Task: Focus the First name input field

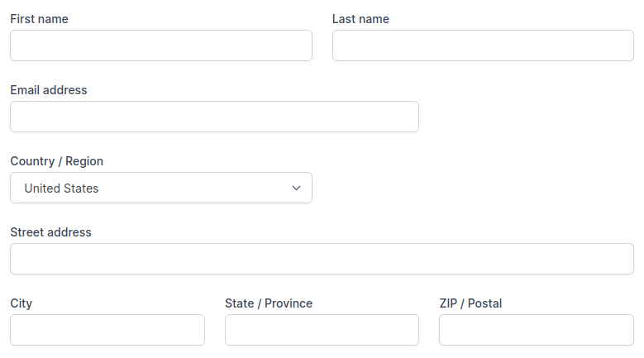Action: (161, 45)
